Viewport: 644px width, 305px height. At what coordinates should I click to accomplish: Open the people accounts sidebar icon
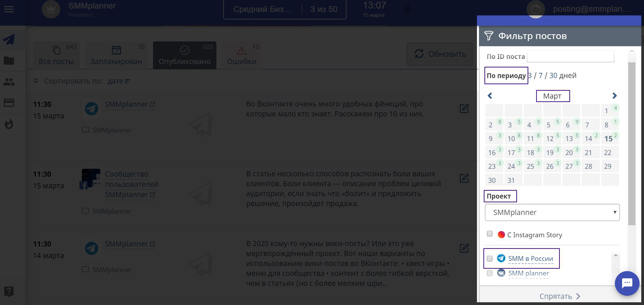coord(9,82)
